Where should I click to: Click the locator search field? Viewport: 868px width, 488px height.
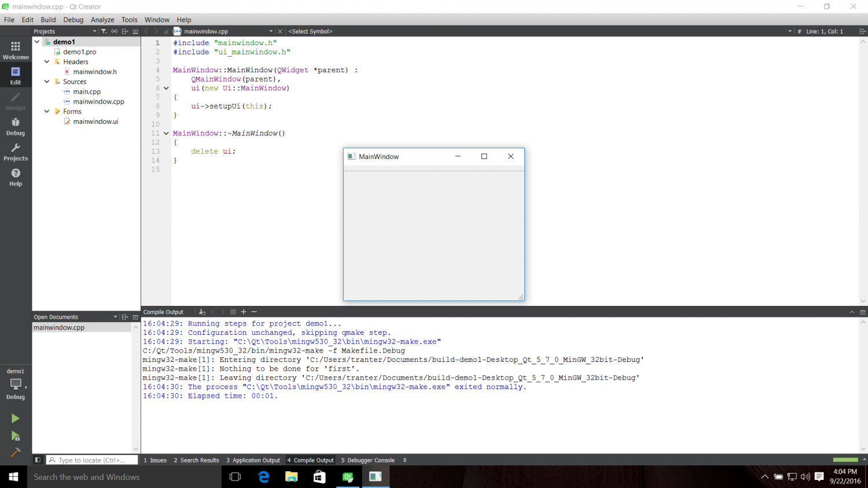click(x=93, y=460)
